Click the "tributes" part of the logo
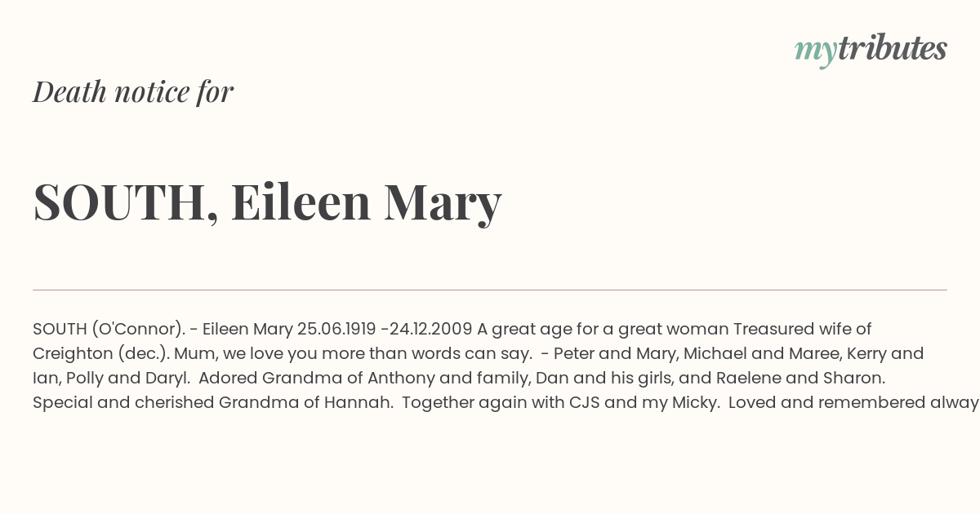Viewport: 980px width, 514px height. point(893,49)
